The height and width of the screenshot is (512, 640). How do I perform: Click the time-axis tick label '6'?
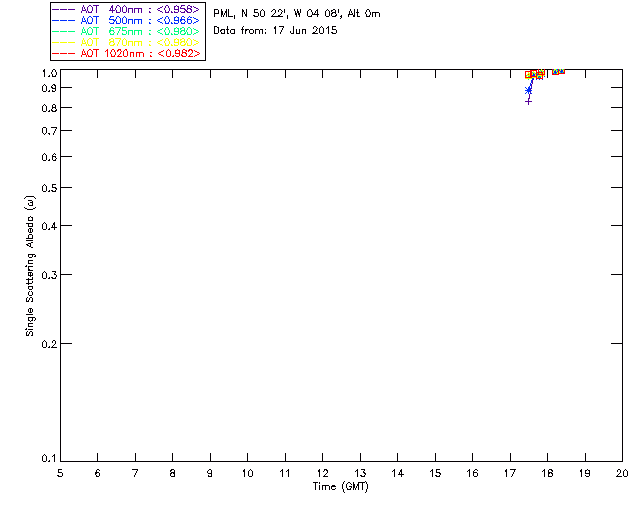pyautogui.click(x=98, y=473)
